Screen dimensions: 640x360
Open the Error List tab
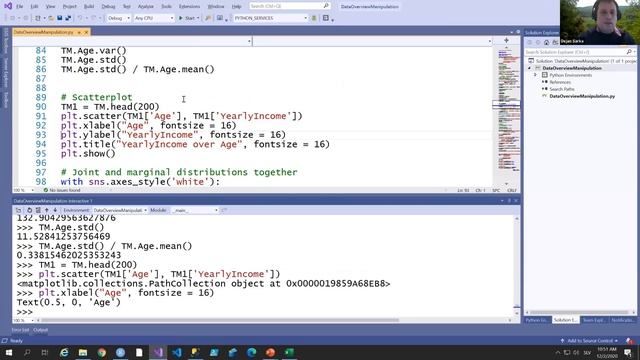(x=20, y=330)
